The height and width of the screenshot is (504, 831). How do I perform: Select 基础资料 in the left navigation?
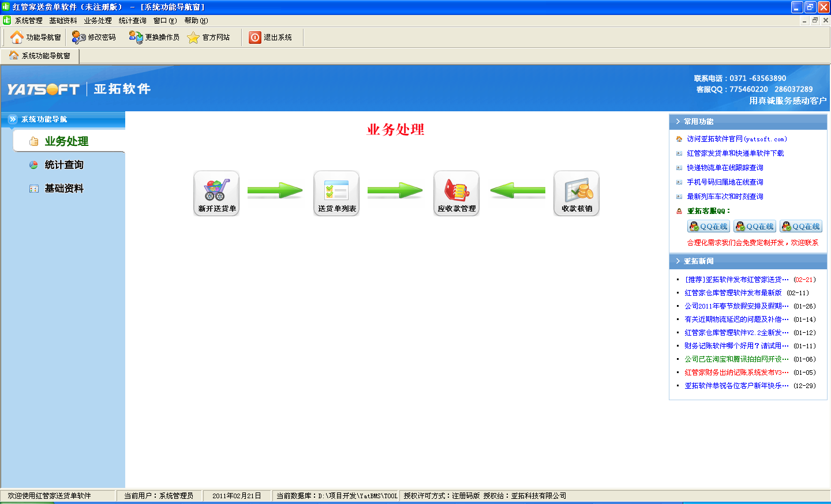click(x=64, y=189)
